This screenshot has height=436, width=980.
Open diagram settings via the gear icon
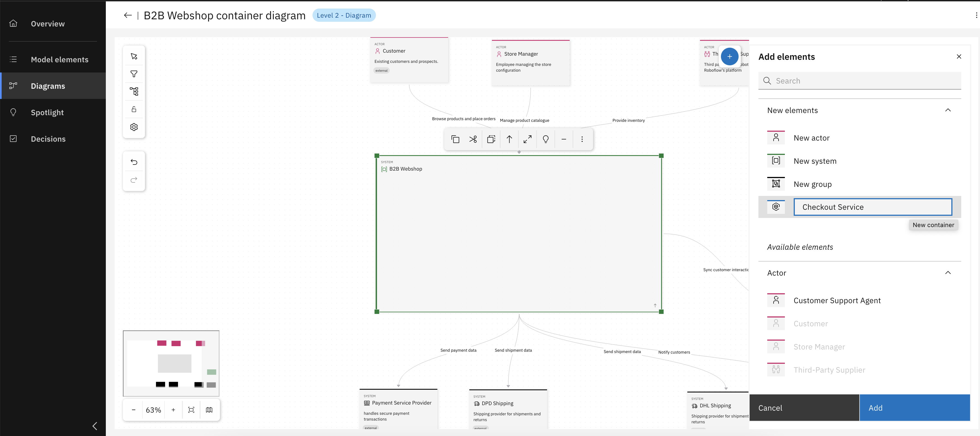[x=134, y=127]
